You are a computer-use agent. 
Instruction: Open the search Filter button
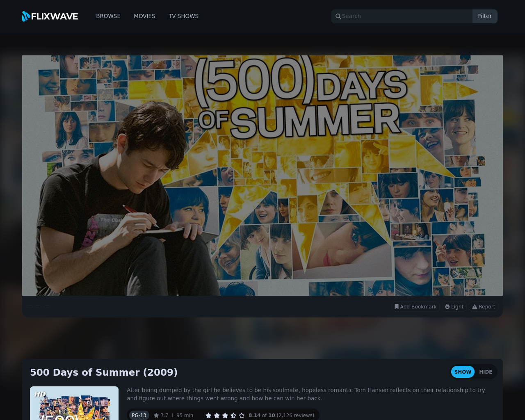485,16
